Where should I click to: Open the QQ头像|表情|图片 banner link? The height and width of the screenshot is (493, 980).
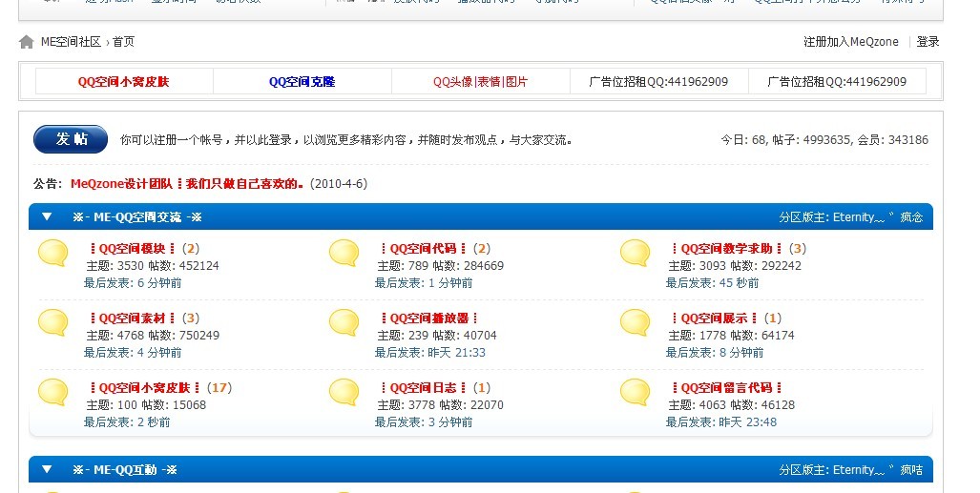coord(480,82)
